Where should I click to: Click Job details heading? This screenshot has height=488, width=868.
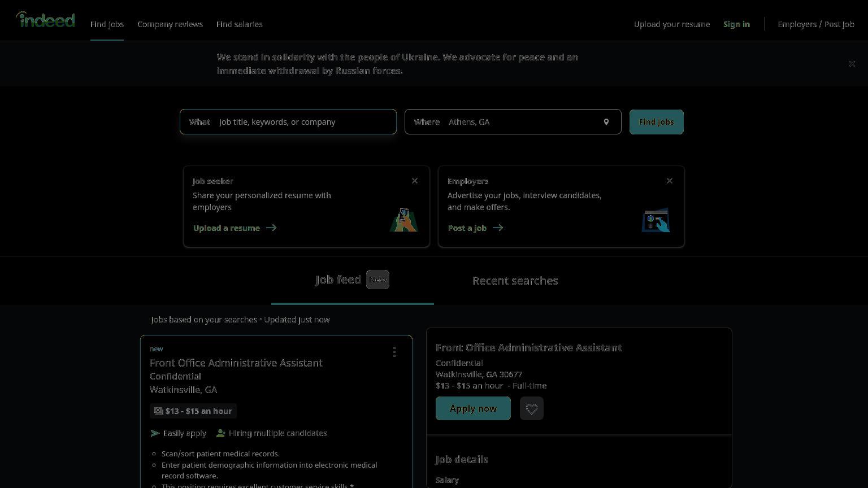(x=462, y=459)
